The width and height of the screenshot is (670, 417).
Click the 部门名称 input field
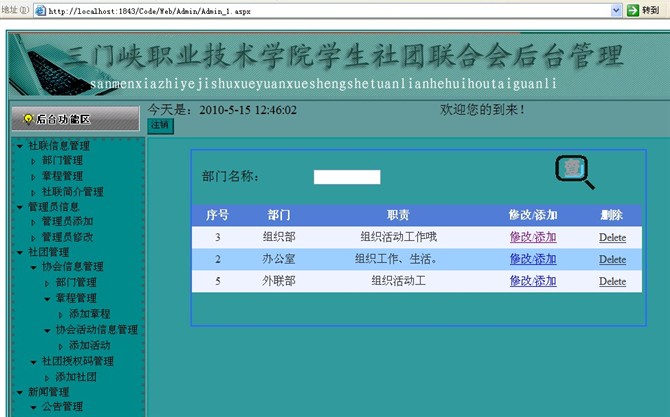click(347, 177)
